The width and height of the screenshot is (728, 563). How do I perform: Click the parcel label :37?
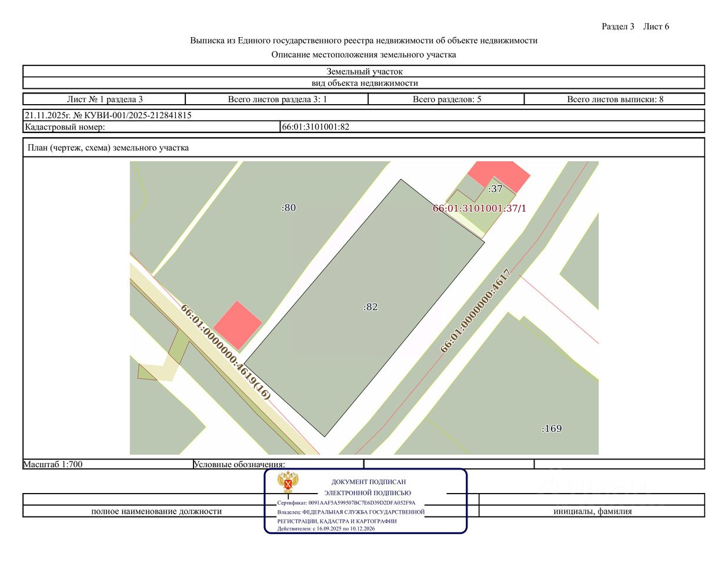(496, 189)
